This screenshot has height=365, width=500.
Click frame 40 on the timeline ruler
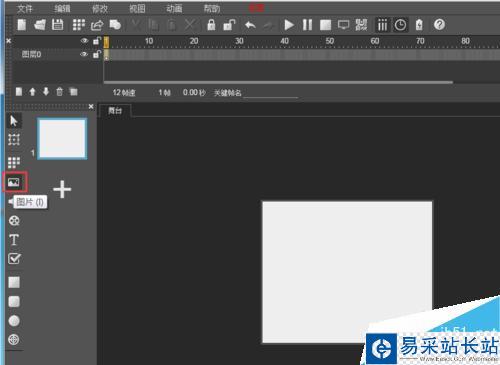[x=284, y=41]
